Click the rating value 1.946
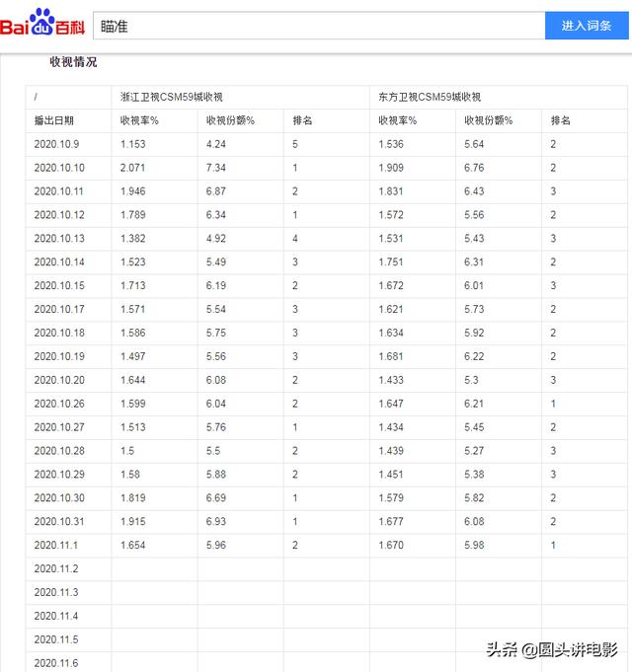 [133, 191]
